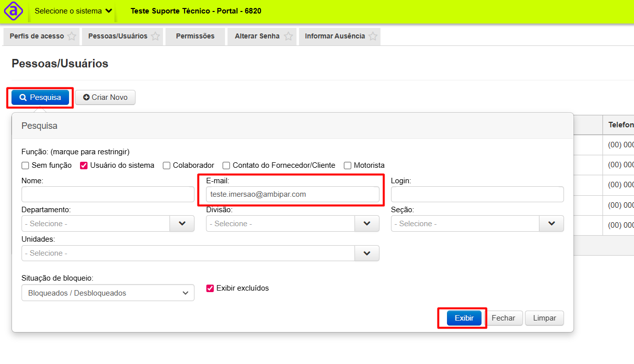Enable the Colaborador checkbox
The width and height of the screenshot is (634, 364).
coord(166,165)
